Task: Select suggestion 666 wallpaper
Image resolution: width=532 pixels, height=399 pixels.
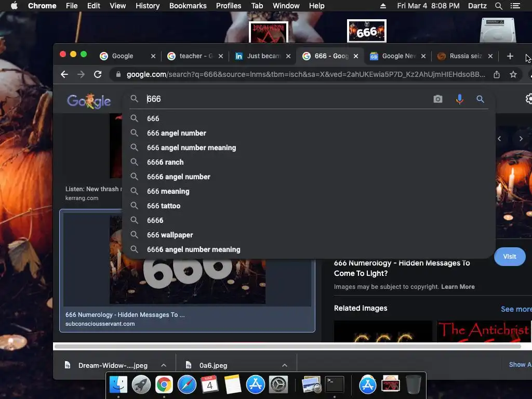Action: click(x=309, y=235)
